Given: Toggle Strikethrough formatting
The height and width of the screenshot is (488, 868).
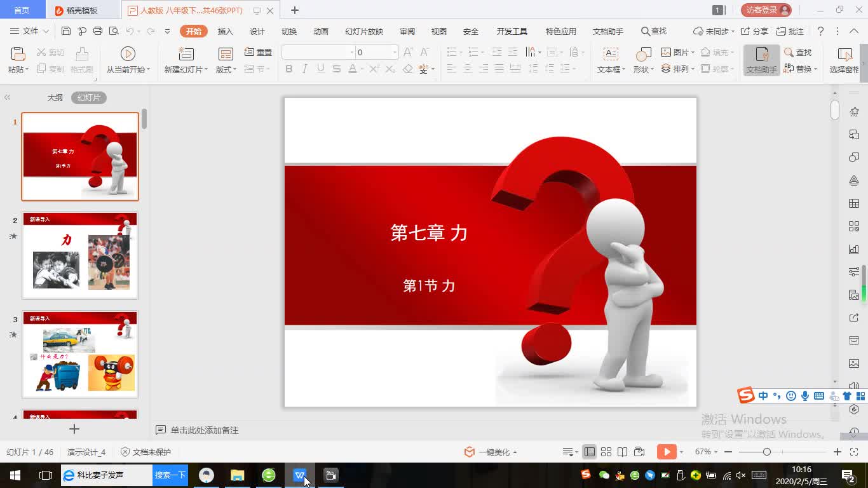Looking at the screenshot, I should coord(337,69).
